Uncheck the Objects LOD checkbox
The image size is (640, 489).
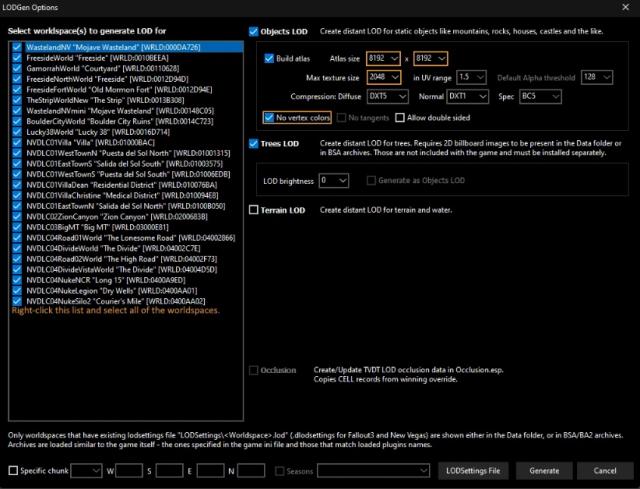tap(253, 31)
